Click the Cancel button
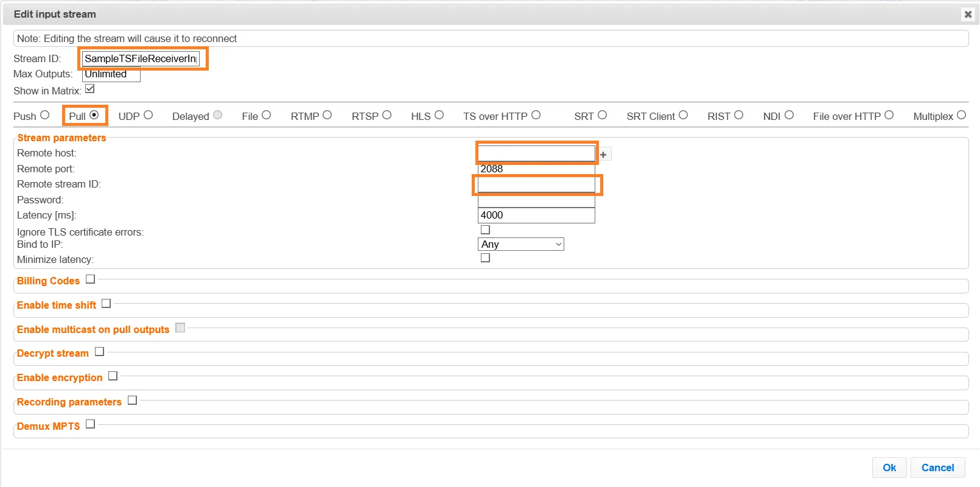 pos(937,468)
